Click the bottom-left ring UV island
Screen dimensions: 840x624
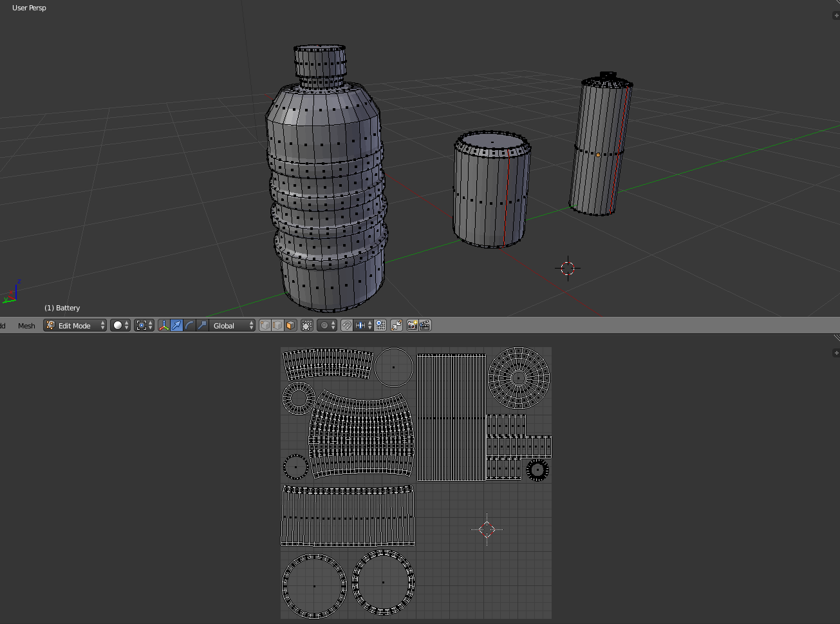click(314, 585)
